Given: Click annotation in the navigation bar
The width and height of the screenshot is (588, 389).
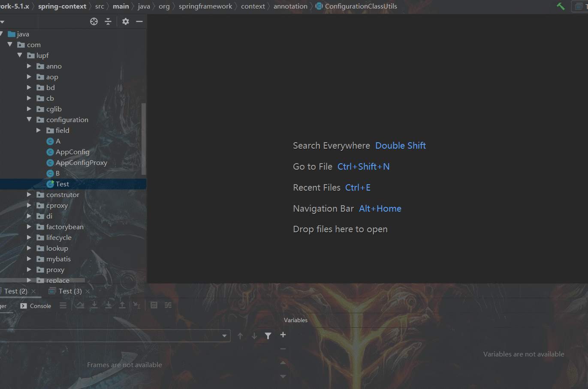Looking at the screenshot, I should pyautogui.click(x=290, y=6).
